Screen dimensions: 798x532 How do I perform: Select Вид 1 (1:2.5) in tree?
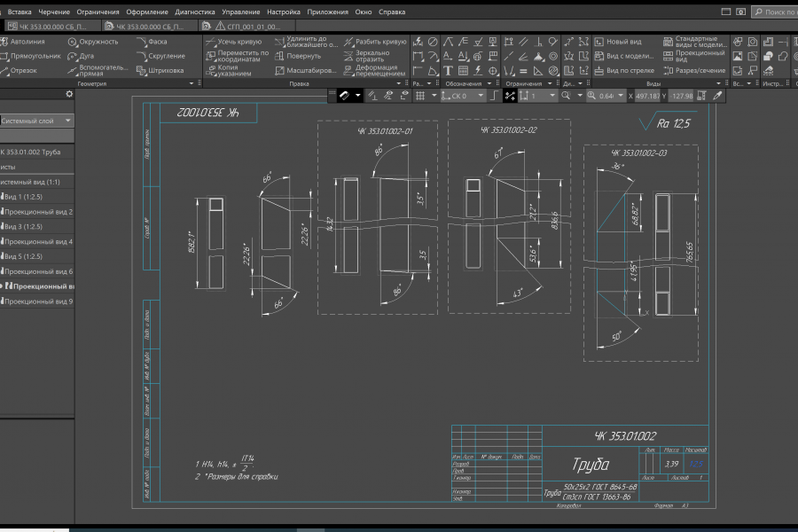click(x=23, y=197)
